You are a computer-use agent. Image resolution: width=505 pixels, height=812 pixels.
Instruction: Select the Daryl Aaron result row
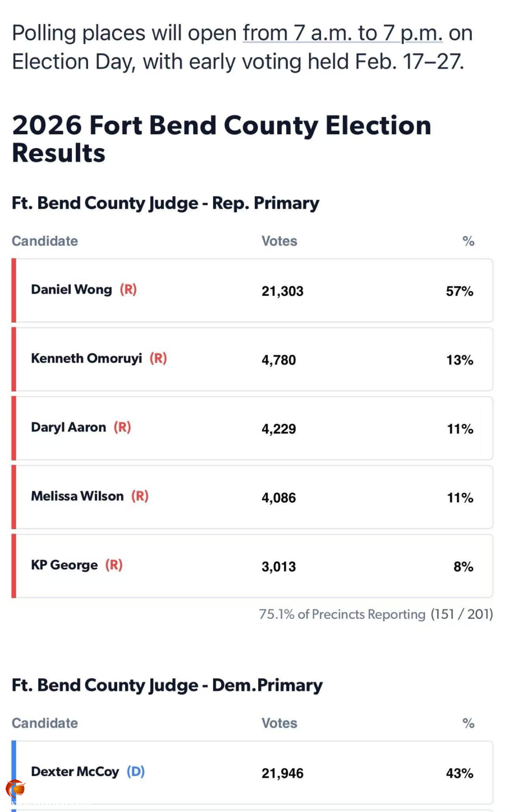(252, 428)
